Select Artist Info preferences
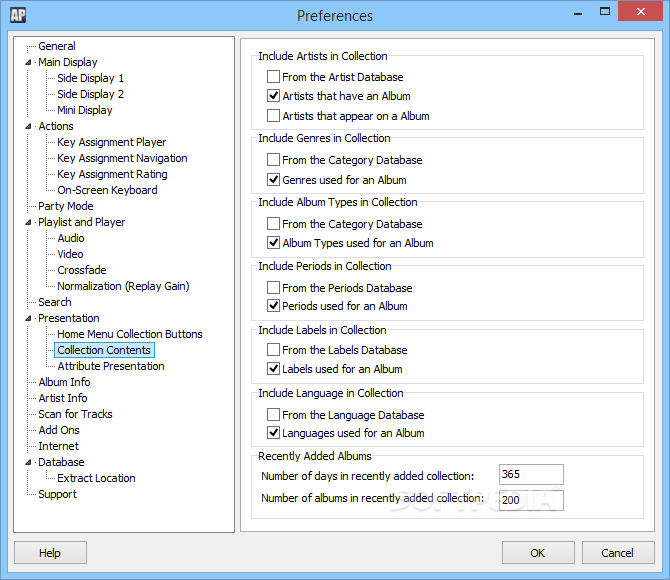 click(63, 398)
